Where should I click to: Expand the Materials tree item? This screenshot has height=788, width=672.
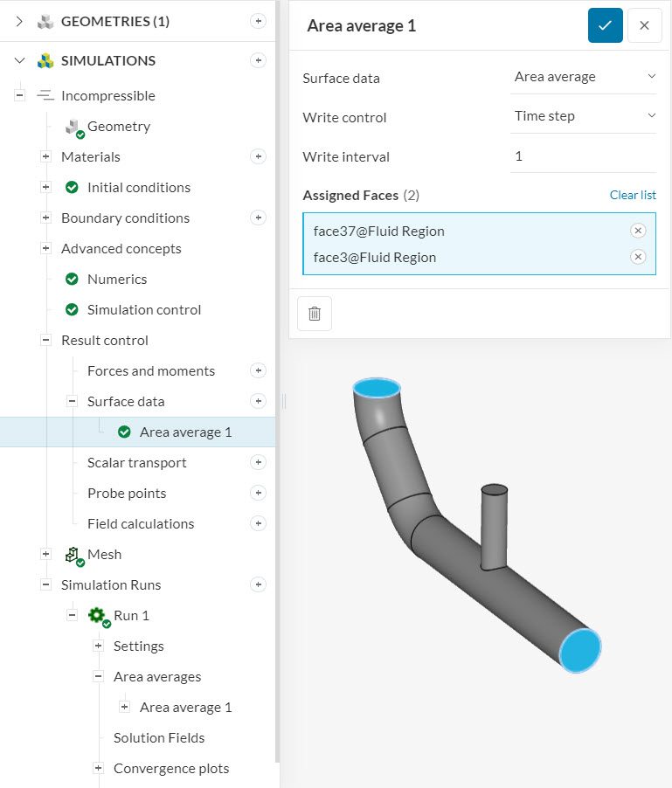coord(45,156)
